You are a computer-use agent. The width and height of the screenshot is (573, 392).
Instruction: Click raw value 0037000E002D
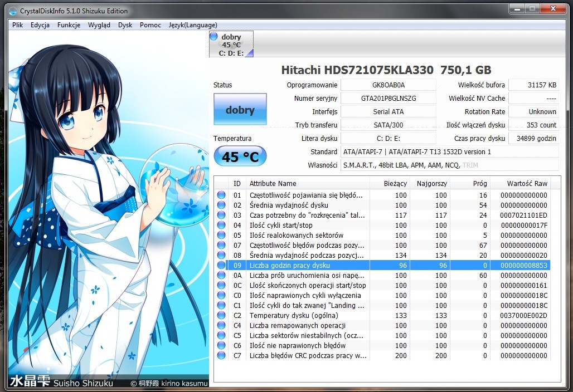[523, 315]
